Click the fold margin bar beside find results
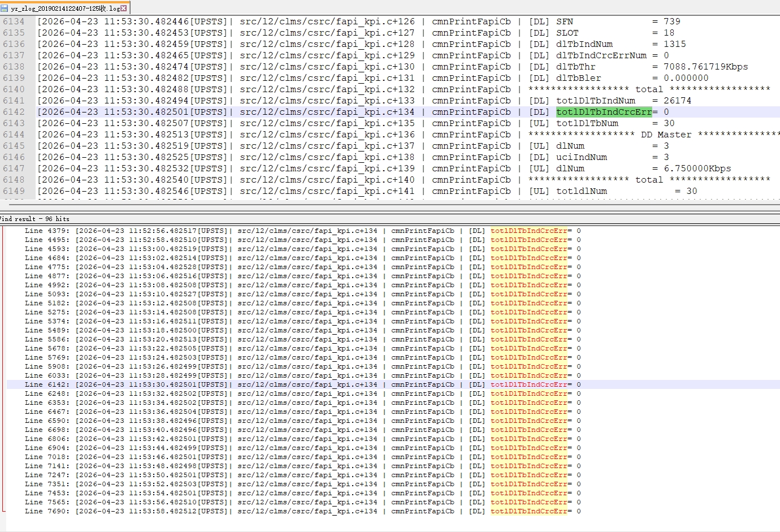 [3, 367]
